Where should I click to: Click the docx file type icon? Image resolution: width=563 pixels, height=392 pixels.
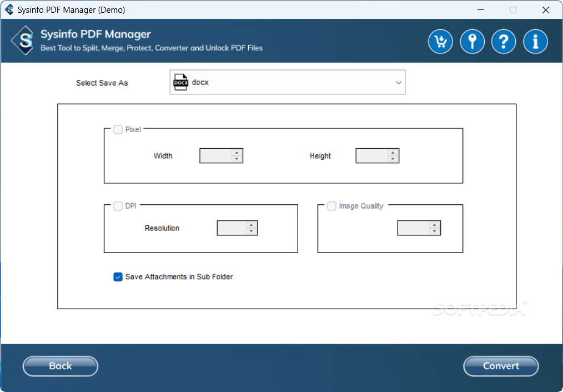point(180,82)
